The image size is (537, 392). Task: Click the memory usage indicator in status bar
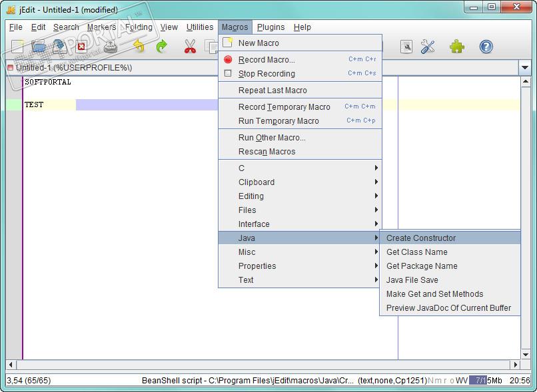(x=485, y=380)
